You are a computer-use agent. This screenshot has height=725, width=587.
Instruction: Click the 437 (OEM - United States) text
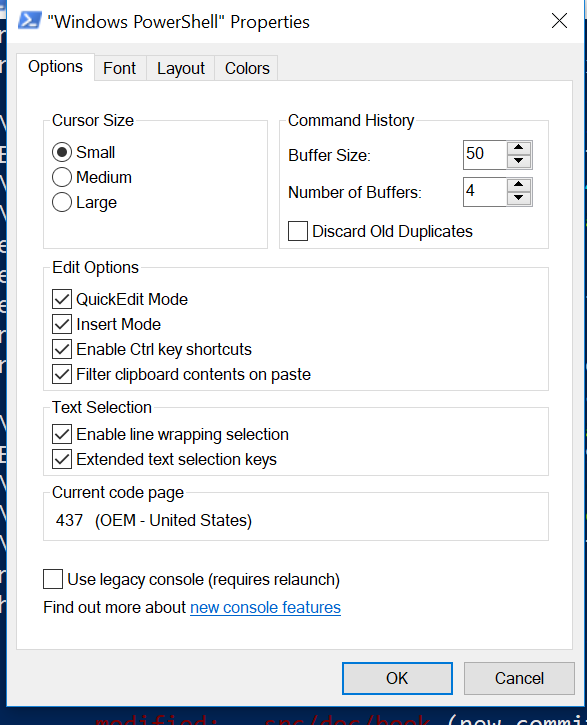[x=153, y=521]
